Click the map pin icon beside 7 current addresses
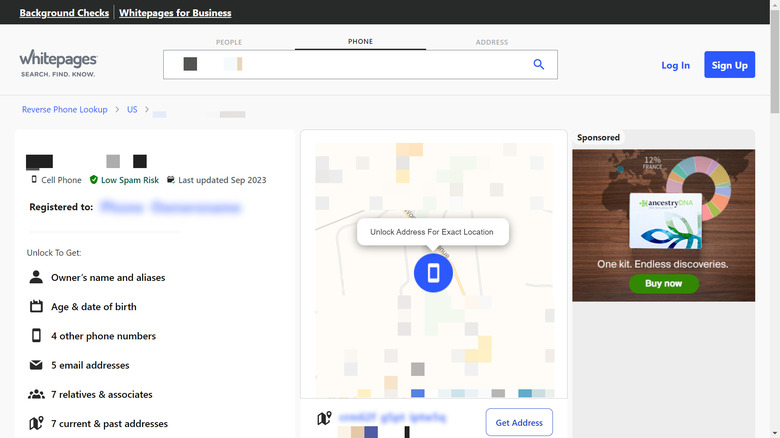 coord(36,424)
